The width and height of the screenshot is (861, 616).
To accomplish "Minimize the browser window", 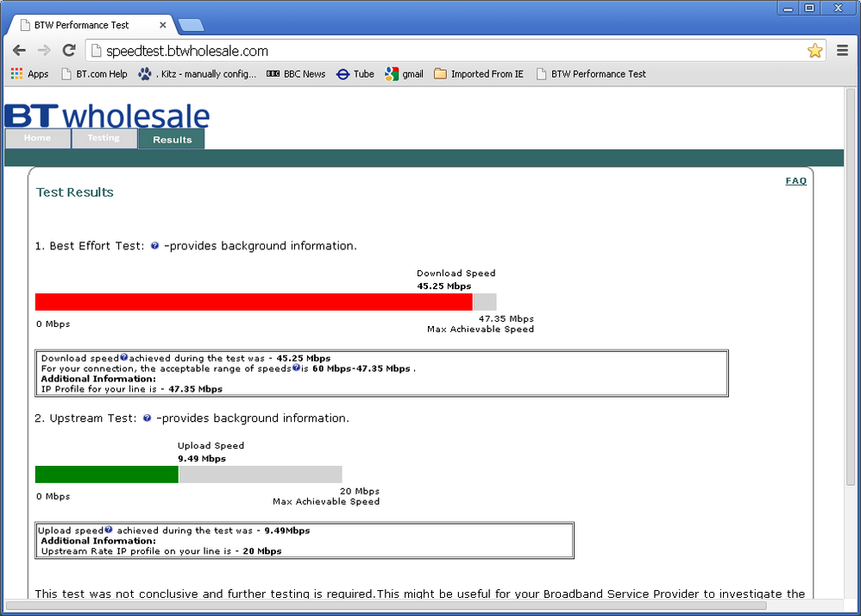I will pyautogui.click(x=788, y=9).
